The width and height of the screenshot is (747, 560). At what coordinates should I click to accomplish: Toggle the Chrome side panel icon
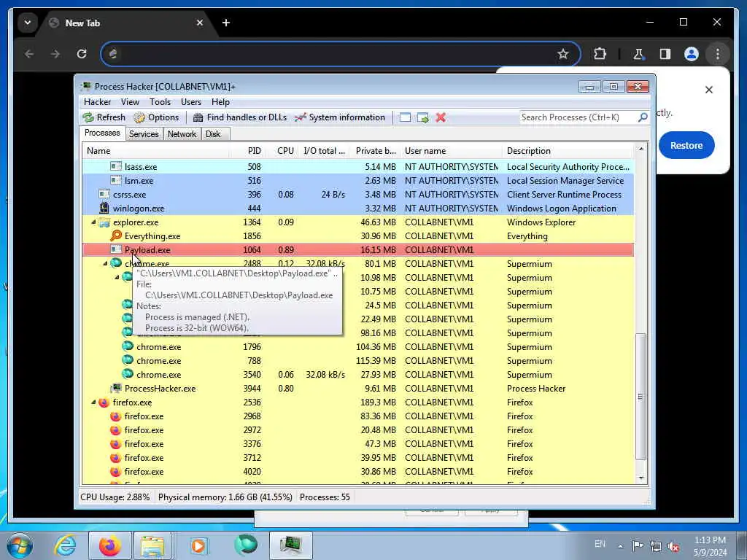point(665,54)
